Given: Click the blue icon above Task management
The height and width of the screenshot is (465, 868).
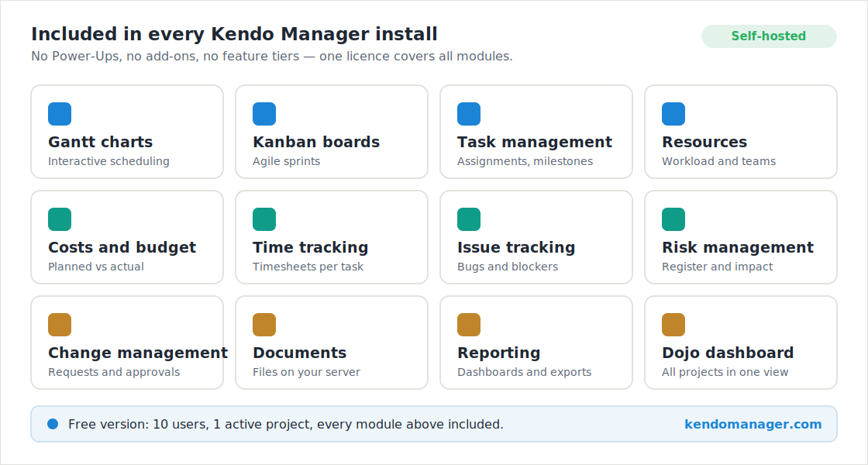Looking at the screenshot, I should point(469,114).
